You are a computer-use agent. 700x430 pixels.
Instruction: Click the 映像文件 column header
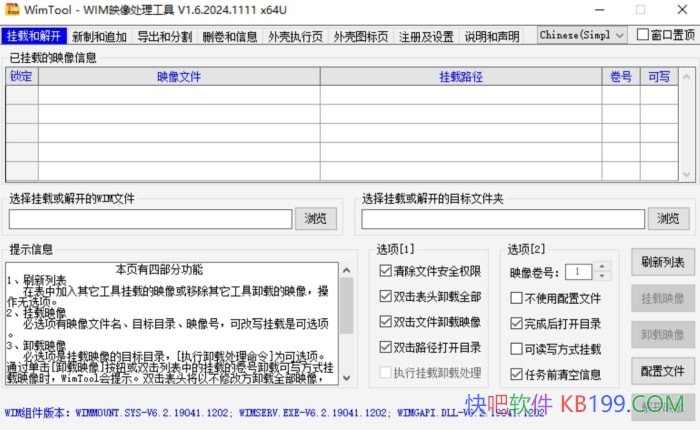click(x=179, y=76)
